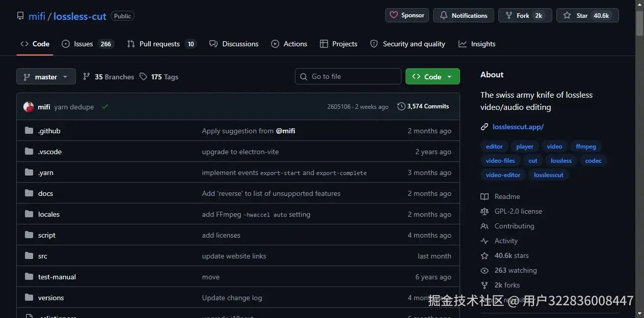644x318 pixels.
Task: Open the Readme link
Action: coord(500,196)
